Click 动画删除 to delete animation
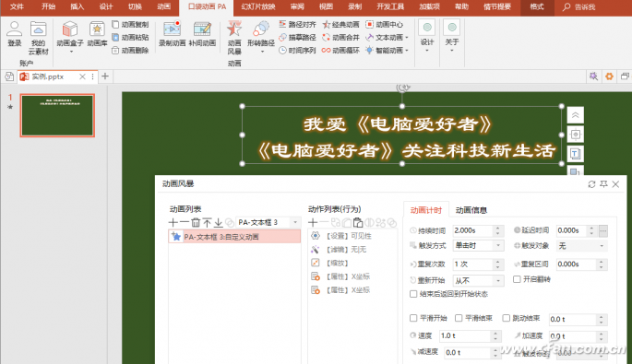 pyautogui.click(x=130, y=51)
